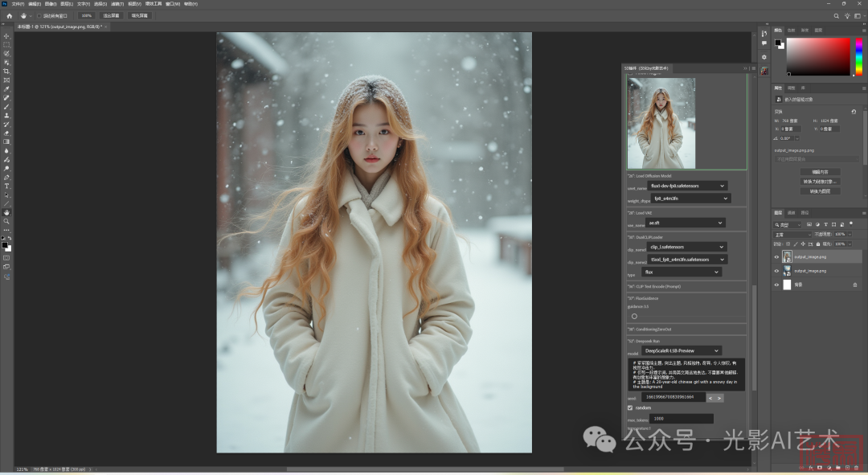Select the Crop tool
Screen dimensions: 868x475
pyautogui.click(x=6, y=72)
